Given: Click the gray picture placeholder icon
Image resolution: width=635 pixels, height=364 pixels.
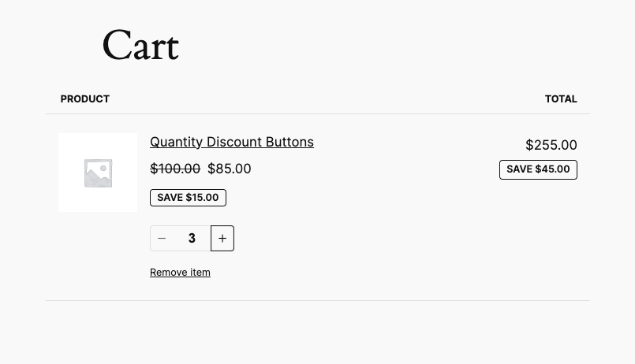Looking at the screenshot, I should [98, 173].
